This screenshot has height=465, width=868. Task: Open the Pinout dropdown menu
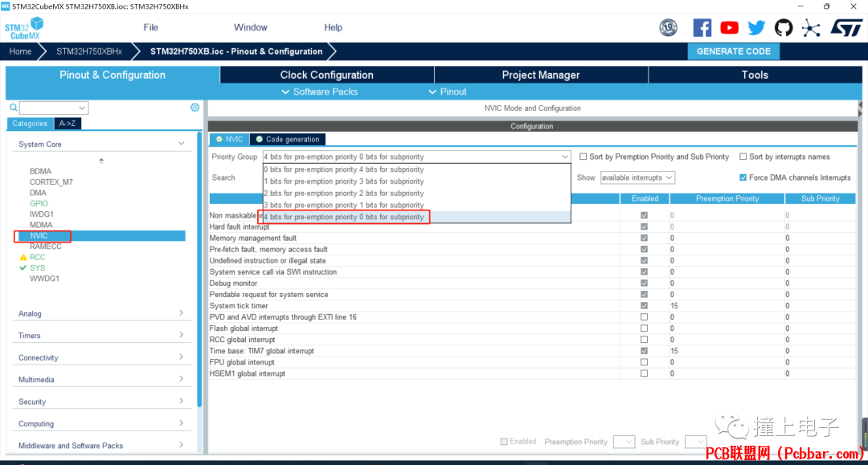coord(448,92)
